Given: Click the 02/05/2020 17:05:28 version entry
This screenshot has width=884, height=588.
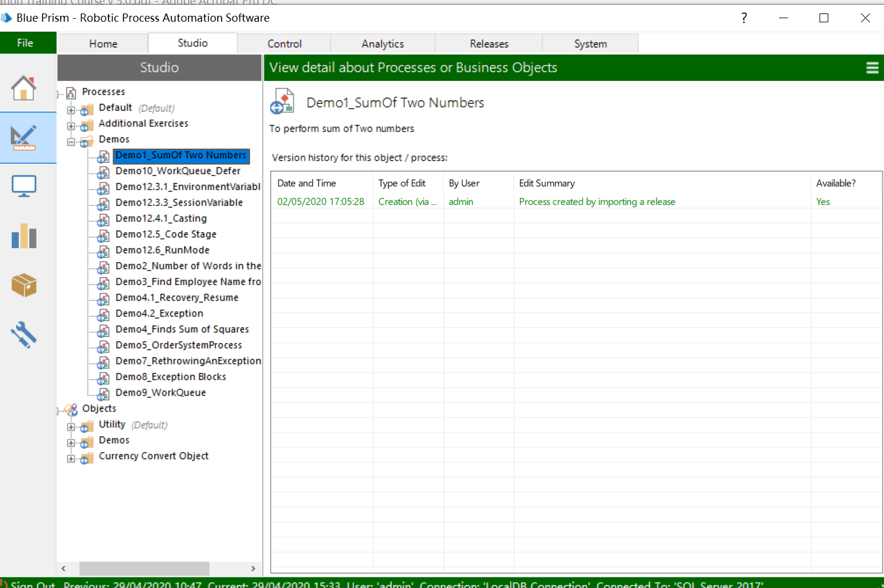Looking at the screenshot, I should click(x=321, y=202).
